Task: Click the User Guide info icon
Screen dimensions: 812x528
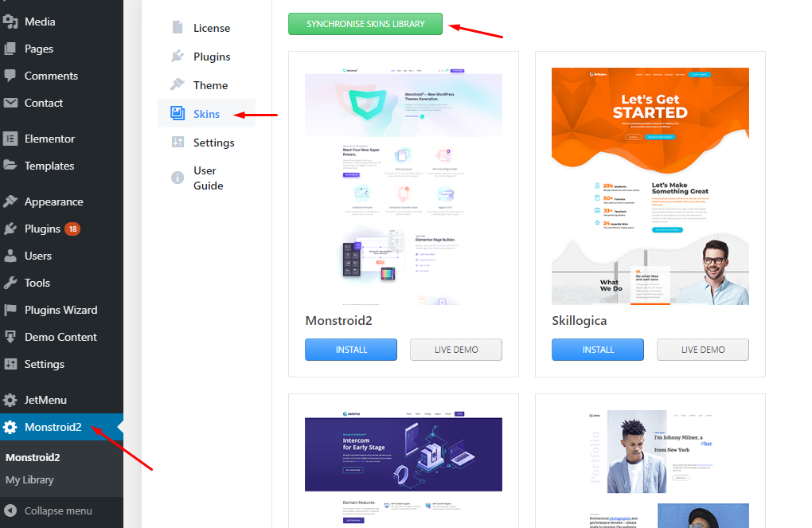Action: coord(178,178)
